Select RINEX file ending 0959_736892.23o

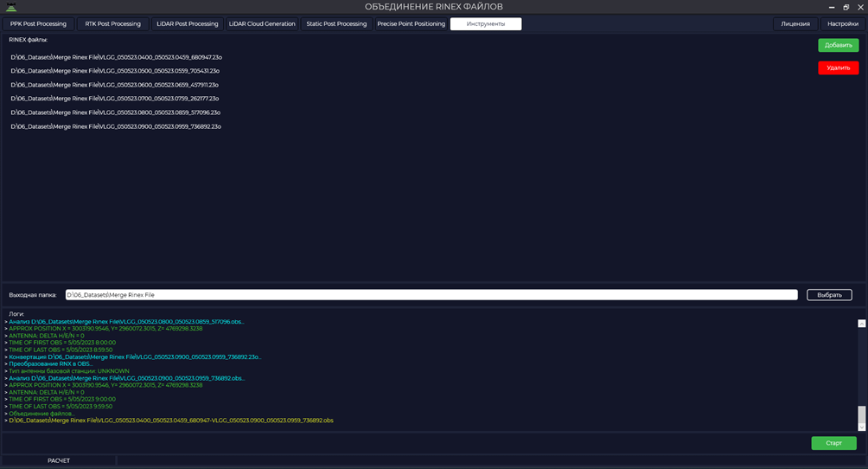(x=116, y=126)
